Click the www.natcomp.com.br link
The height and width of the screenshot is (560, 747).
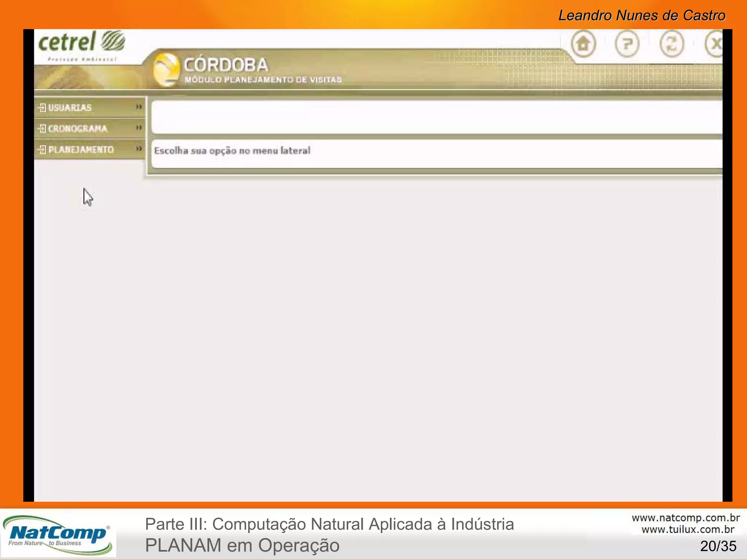686,518
